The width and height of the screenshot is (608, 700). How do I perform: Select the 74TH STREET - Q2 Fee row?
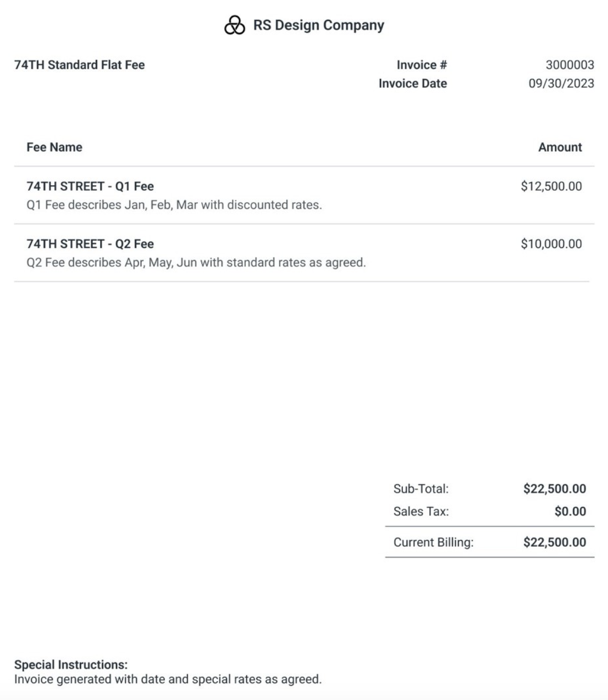(x=90, y=244)
